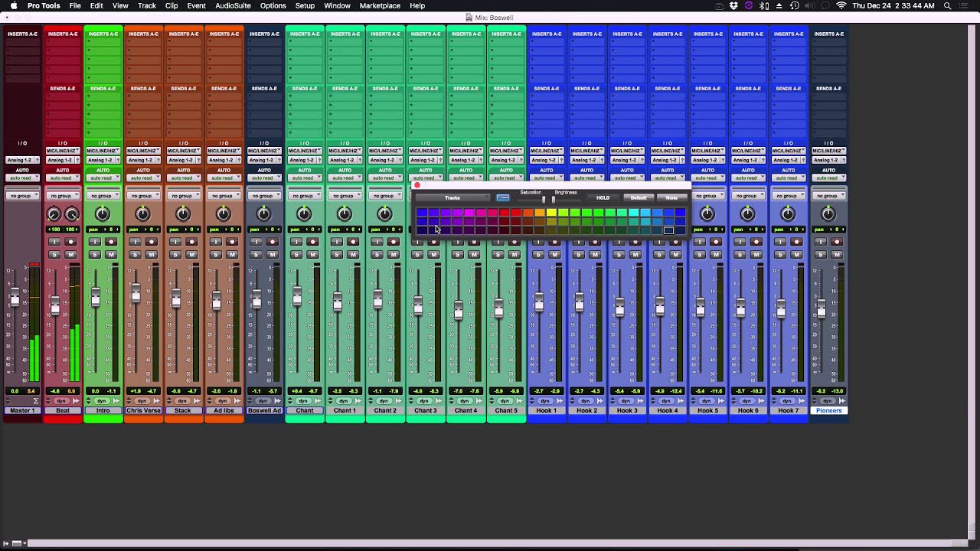Screen dimensions: 980x551
Task: Mute the Beat track
Action: [70, 255]
